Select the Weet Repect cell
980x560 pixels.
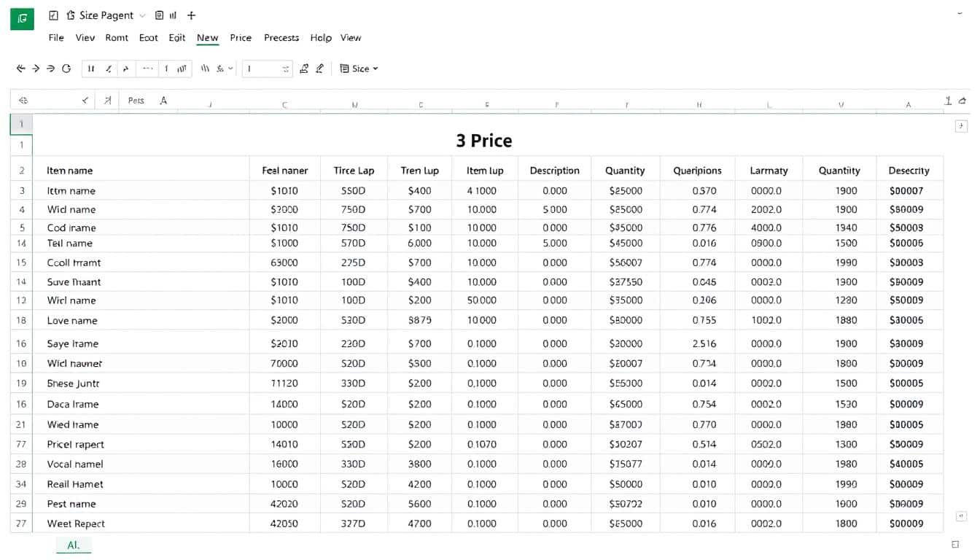[141, 524]
